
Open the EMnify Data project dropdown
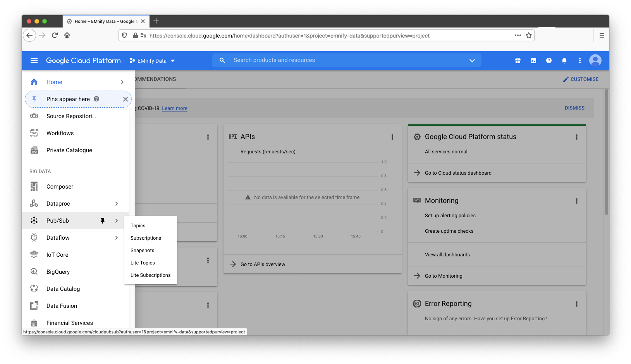tap(152, 60)
